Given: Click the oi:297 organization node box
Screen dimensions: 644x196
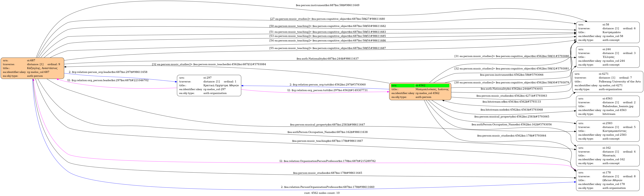Looking at the screenshot, I should click(x=209, y=85).
